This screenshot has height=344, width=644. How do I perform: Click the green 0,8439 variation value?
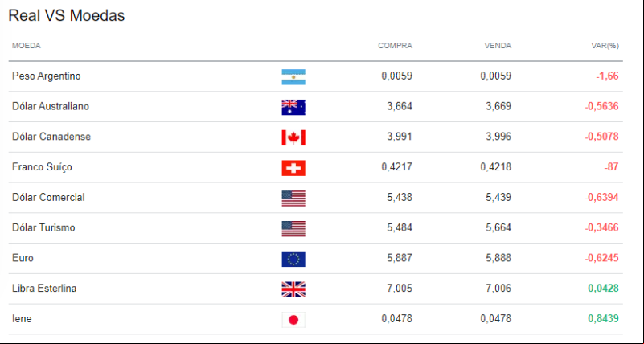click(603, 318)
